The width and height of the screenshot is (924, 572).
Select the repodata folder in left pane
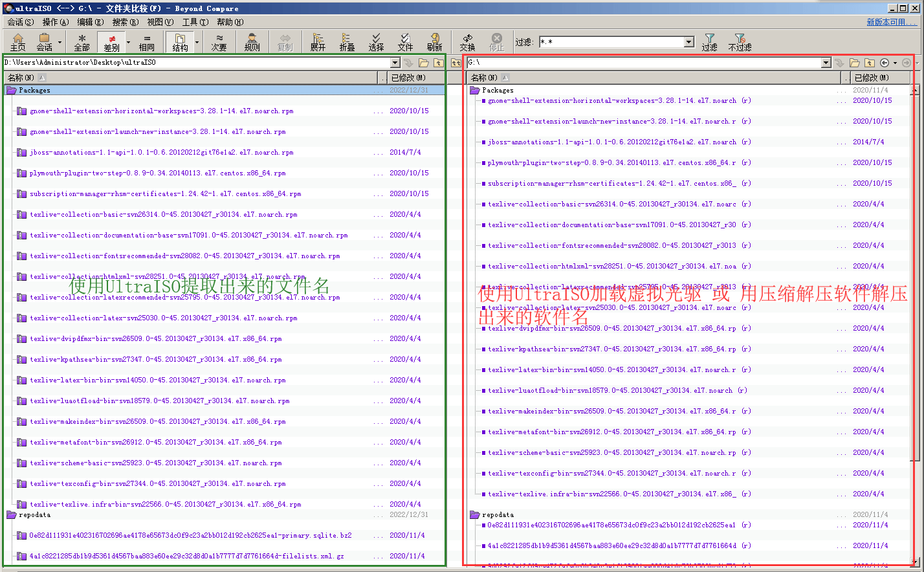(x=34, y=515)
